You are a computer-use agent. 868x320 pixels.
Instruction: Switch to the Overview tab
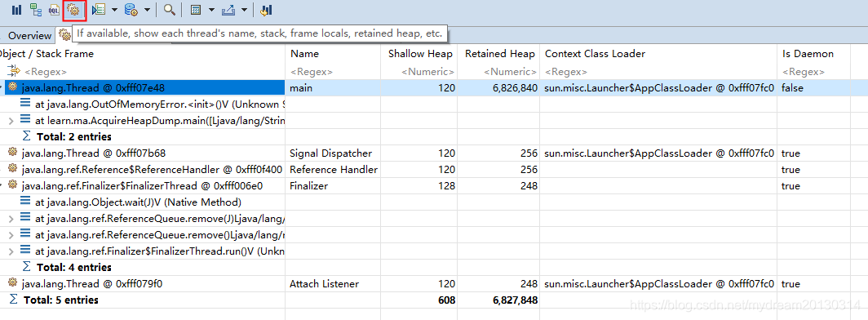(29, 35)
